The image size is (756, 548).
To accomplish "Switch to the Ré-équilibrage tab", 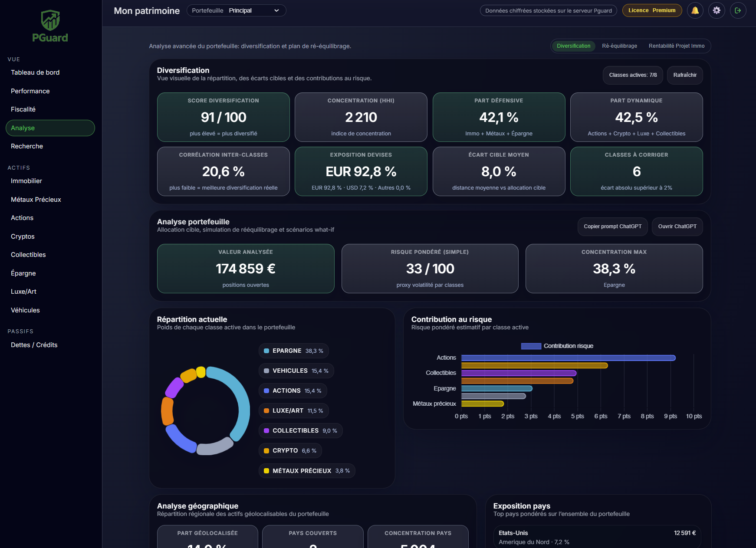I will pyautogui.click(x=619, y=46).
